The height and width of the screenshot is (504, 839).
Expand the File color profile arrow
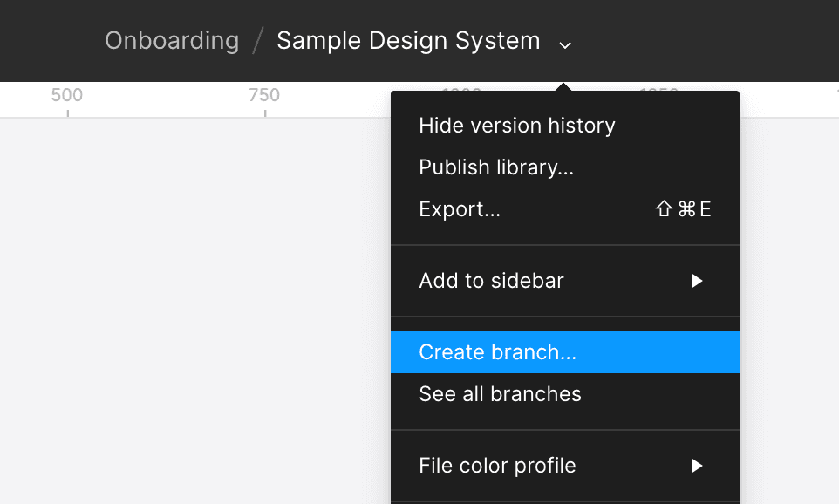coord(697,466)
